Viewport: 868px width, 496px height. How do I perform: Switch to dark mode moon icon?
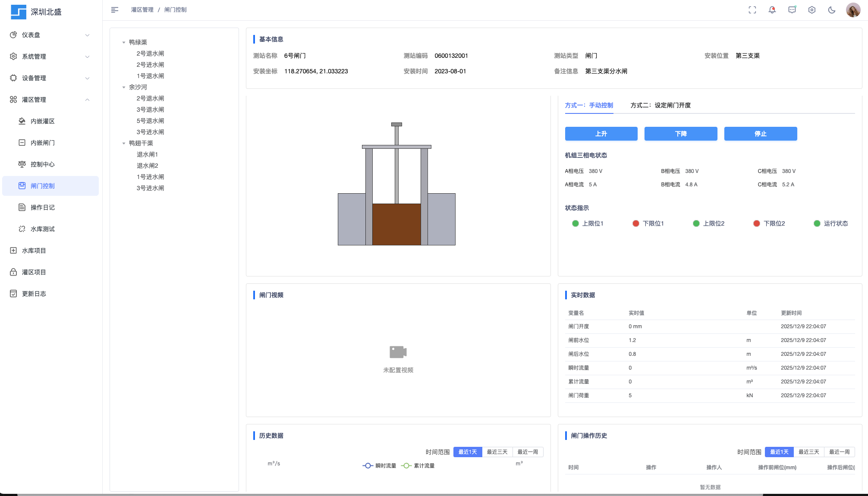pyautogui.click(x=832, y=10)
